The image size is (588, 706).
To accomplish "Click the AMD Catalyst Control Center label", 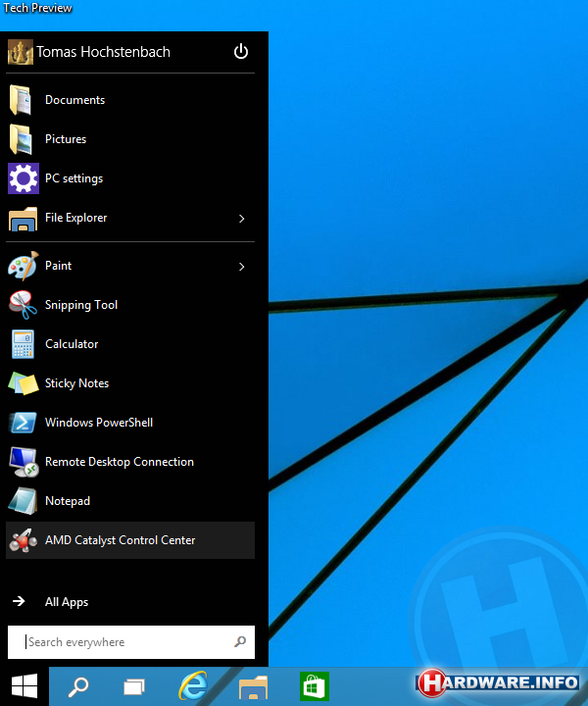I will click(121, 540).
